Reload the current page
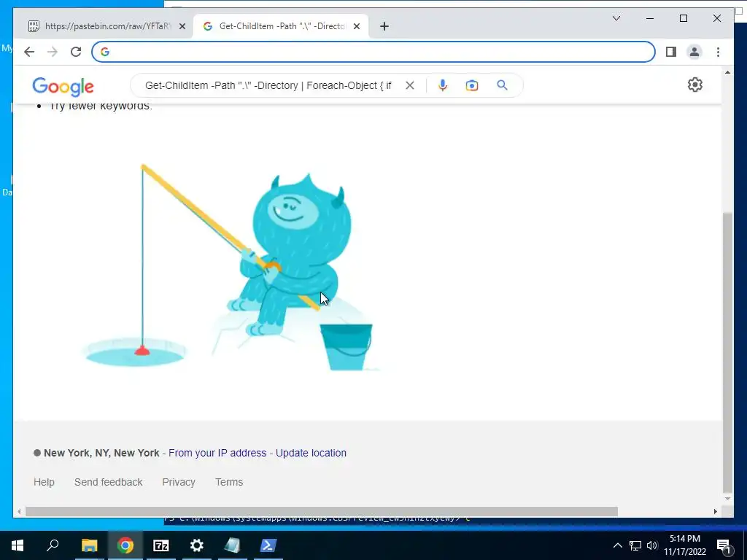The height and width of the screenshot is (560, 747). tap(76, 52)
